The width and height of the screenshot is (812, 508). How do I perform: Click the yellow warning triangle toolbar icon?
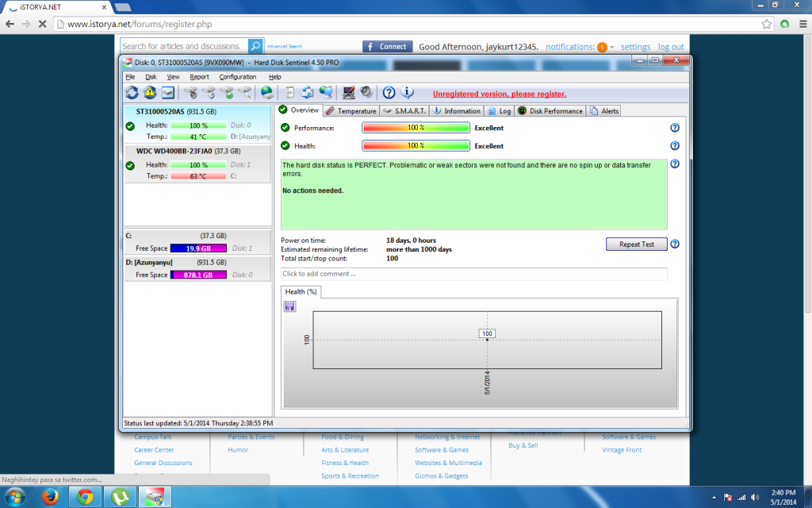point(150,93)
